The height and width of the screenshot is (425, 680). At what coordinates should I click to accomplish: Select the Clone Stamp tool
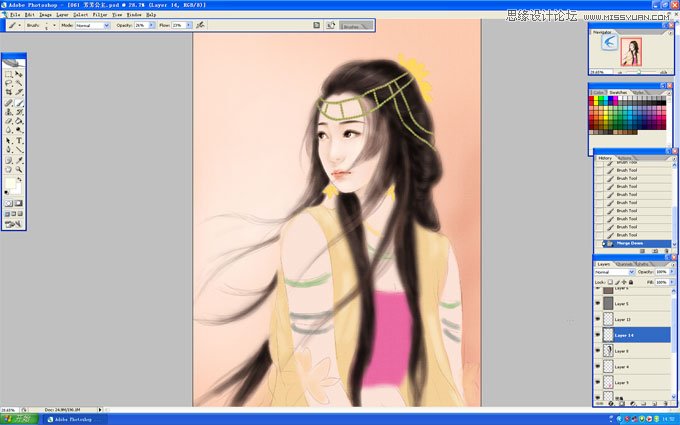coord(8,112)
